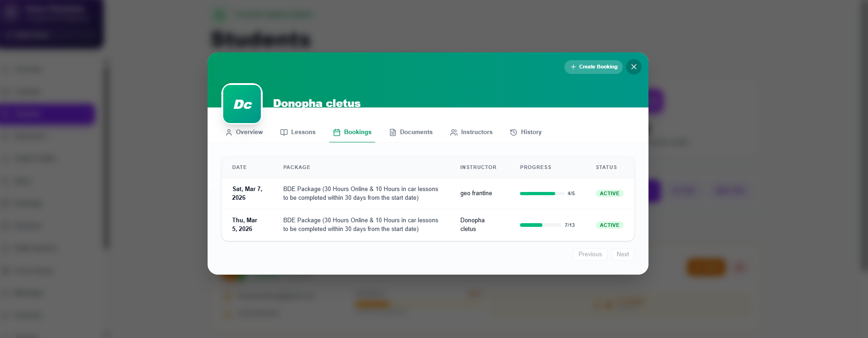This screenshot has width=868, height=338.
Task: Go to Previous page of bookings
Action: 590,254
